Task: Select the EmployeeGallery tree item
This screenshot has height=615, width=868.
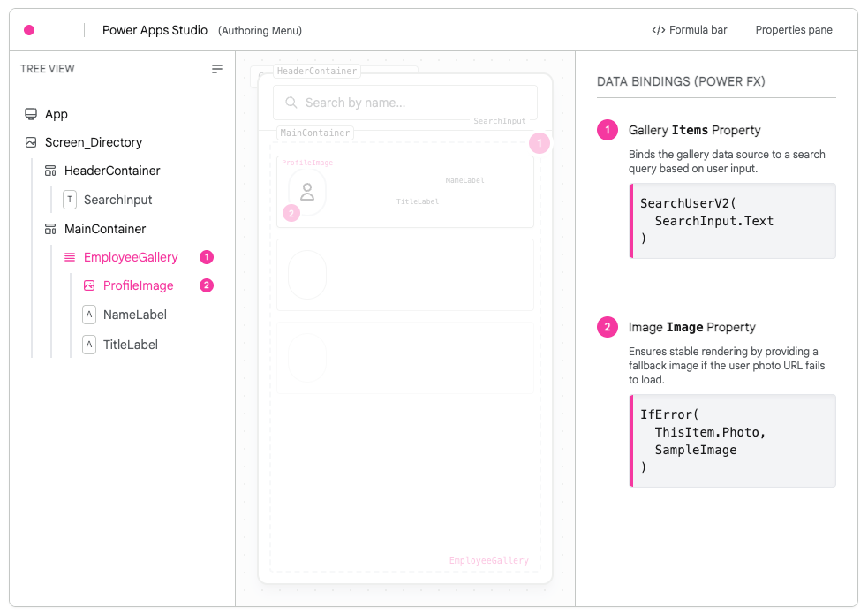Action: click(131, 257)
